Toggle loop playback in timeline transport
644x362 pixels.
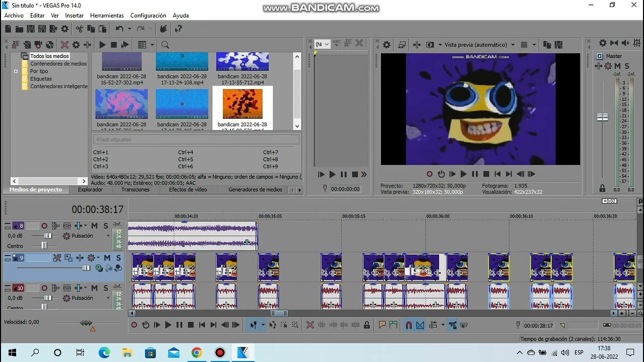point(145,325)
